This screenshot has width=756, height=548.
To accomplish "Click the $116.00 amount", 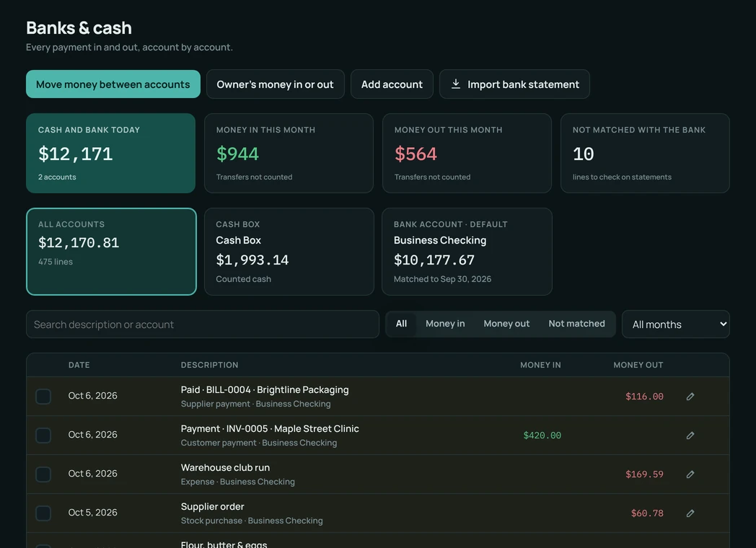I will coord(644,396).
